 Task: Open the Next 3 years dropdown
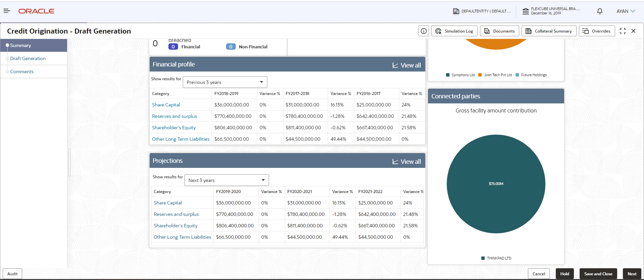coord(226,180)
